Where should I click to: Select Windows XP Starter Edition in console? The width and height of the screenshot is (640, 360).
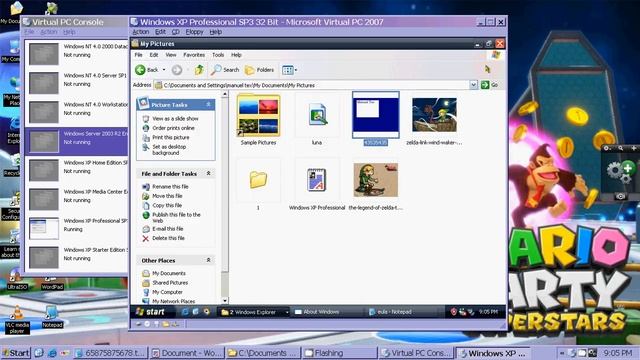pos(77,257)
